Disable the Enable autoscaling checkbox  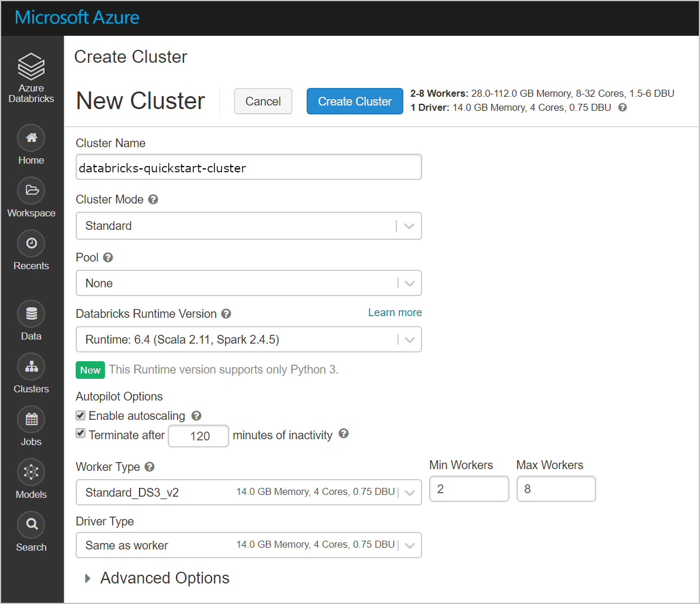pyautogui.click(x=80, y=416)
